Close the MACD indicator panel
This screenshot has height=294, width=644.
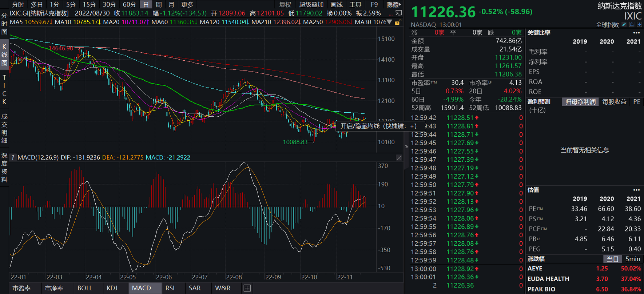[x=399, y=157]
